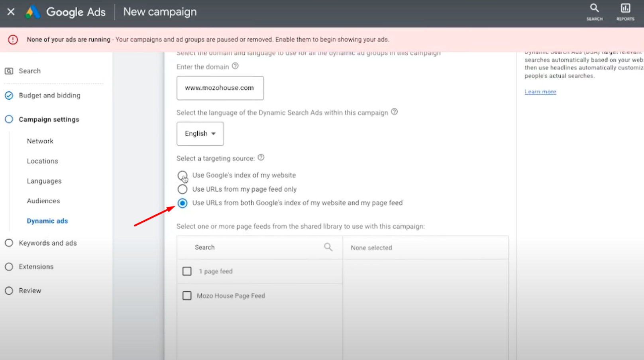Image resolution: width=644 pixels, height=360 pixels.
Task: Select Use URLs from both index and page feed
Action: click(182, 203)
